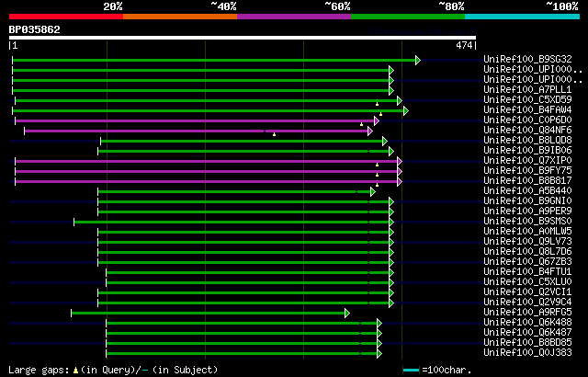Click the orange ~40% identity legend segment
The height and width of the screenshot is (377, 588).
point(180,17)
